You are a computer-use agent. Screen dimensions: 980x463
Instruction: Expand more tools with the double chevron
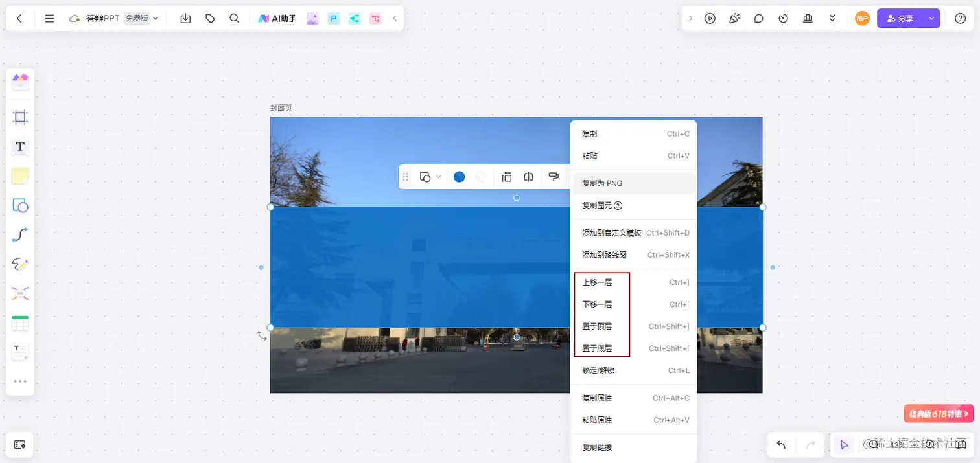pyautogui.click(x=832, y=19)
